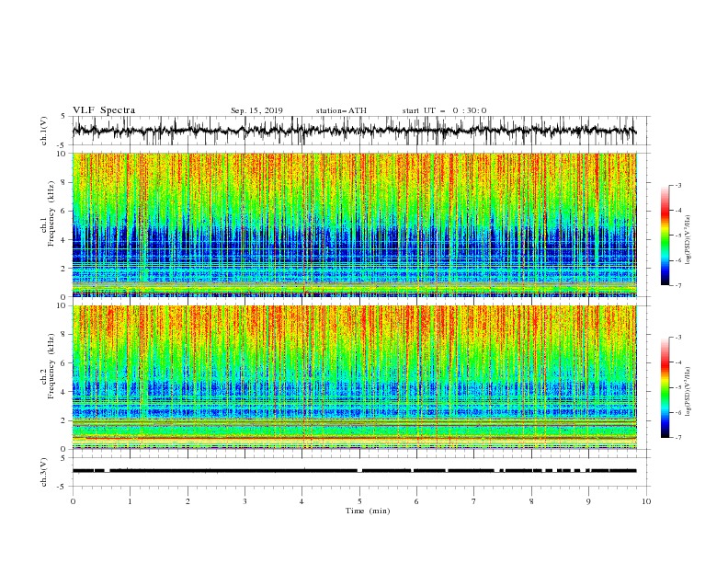Screen dimensions: 728x563
Task: Click the upper PSD color scale bar
Action: tap(665, 236)
